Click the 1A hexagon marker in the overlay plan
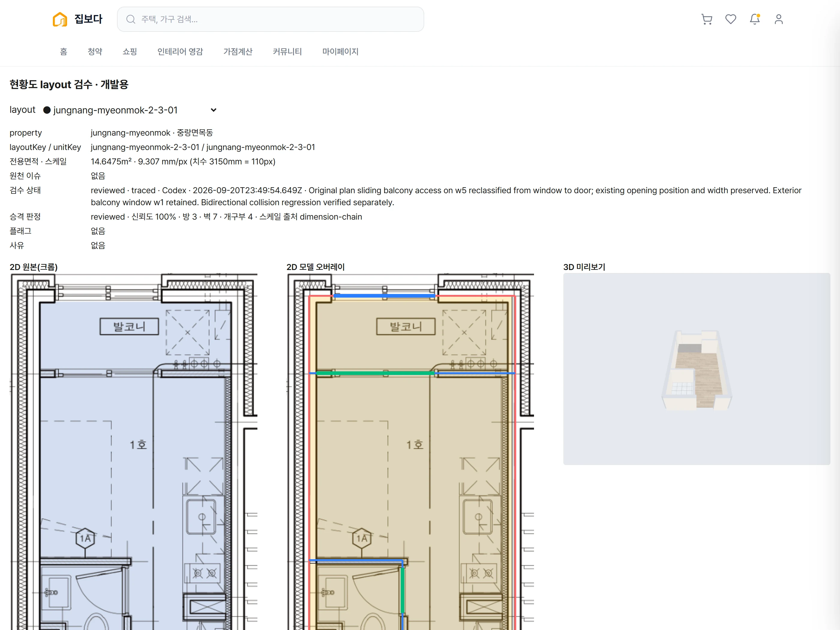The image size is (840, 630). tap(361, 538)
